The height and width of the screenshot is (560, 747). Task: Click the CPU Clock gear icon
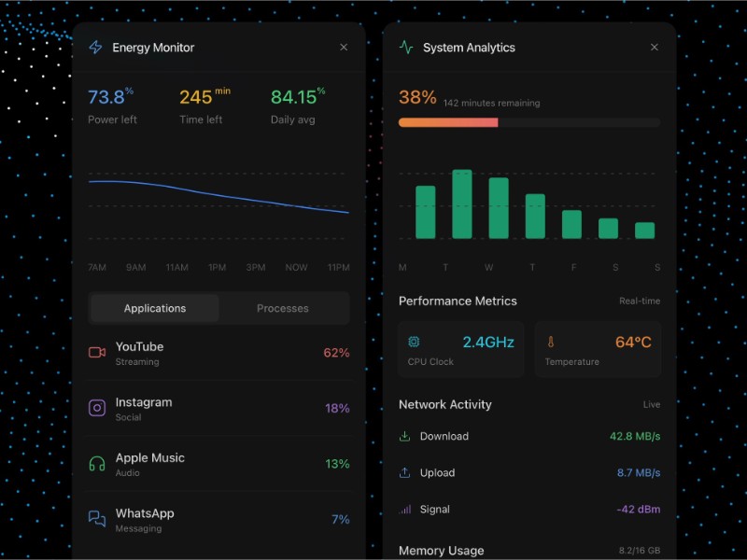[x=413, y=342]
